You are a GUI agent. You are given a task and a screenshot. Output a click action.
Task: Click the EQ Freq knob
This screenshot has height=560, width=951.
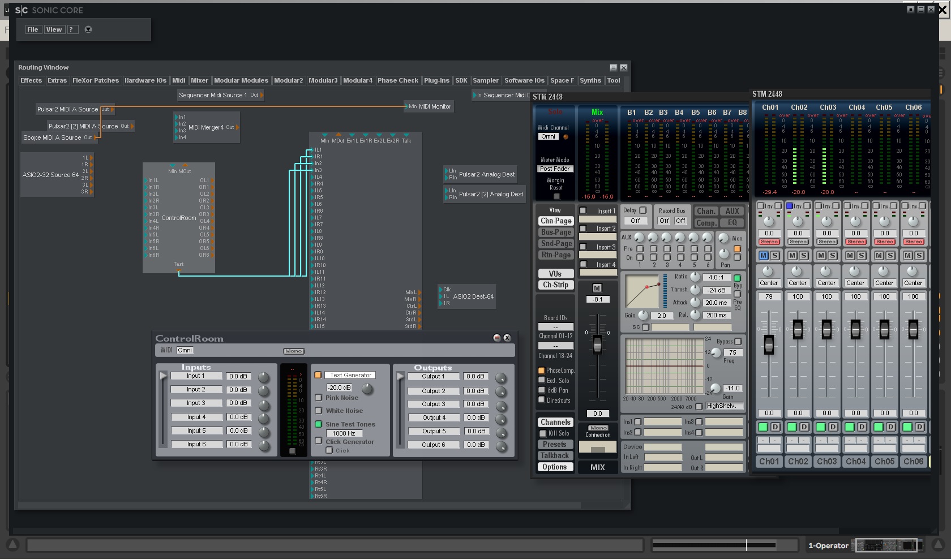[716, 353]
